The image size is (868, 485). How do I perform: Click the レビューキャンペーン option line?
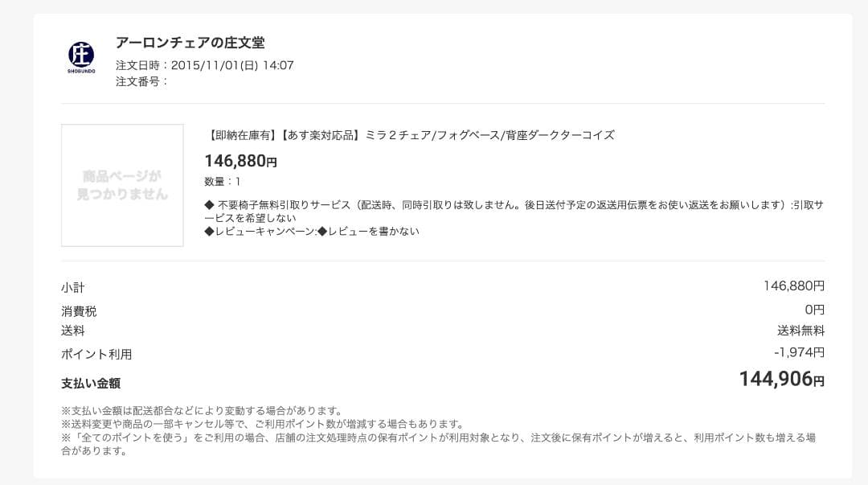(x=312, y=232)
